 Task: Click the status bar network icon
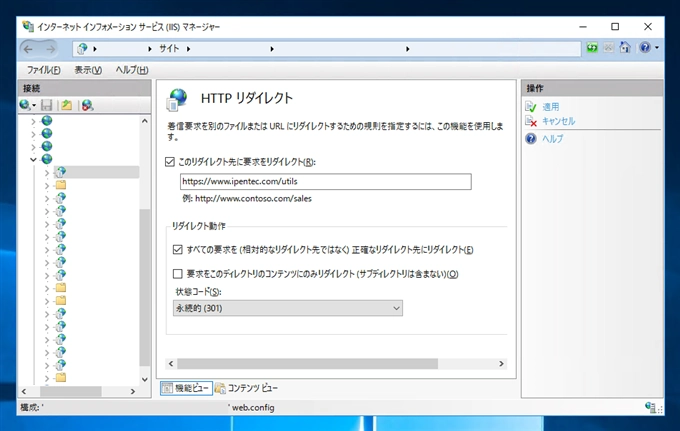point(650,407)
